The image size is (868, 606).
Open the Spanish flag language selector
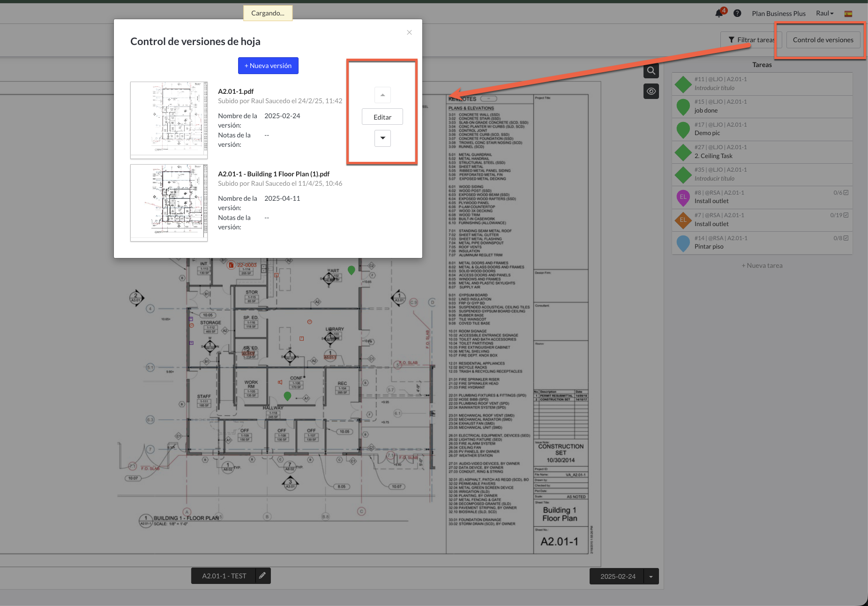[x=848, y=14]
